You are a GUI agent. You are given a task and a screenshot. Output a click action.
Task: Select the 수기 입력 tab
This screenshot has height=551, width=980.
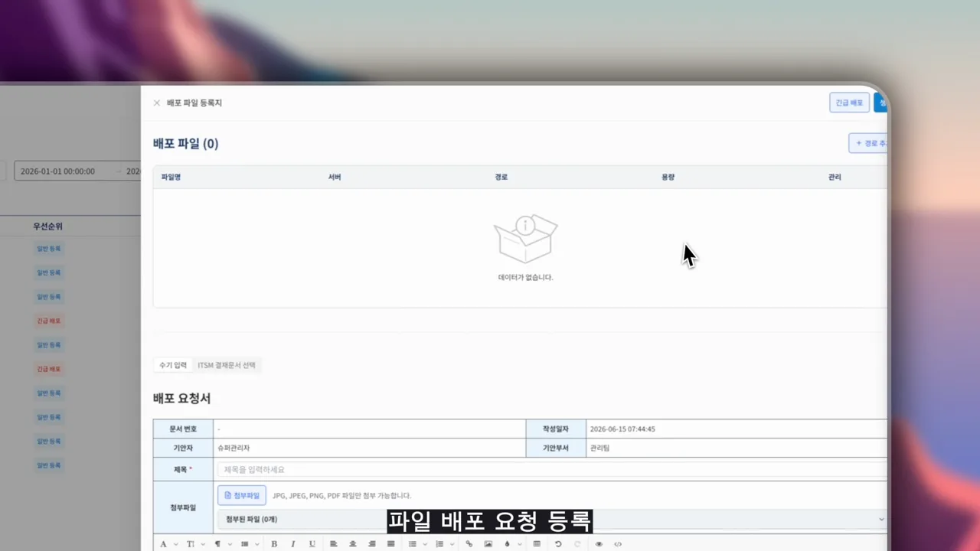pyautogui.click(x=173, y=365)
